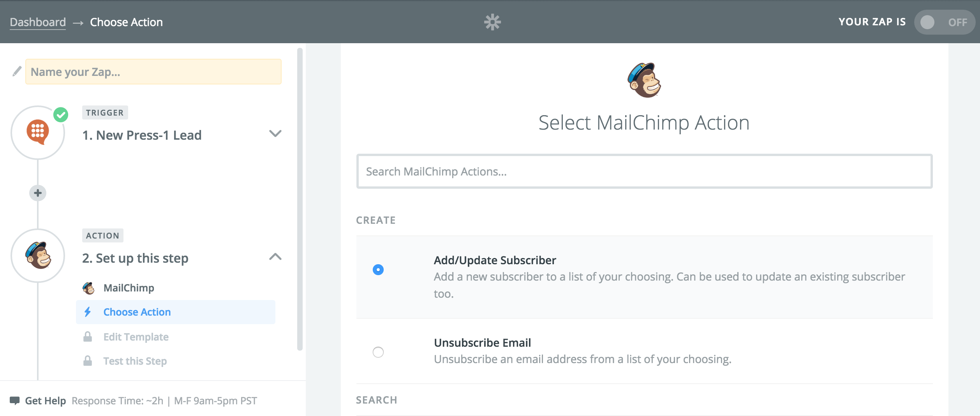Select the Add/Update Subscriber radio button
The width and height of the screenshot is (980, 416).
click(378, 270)
